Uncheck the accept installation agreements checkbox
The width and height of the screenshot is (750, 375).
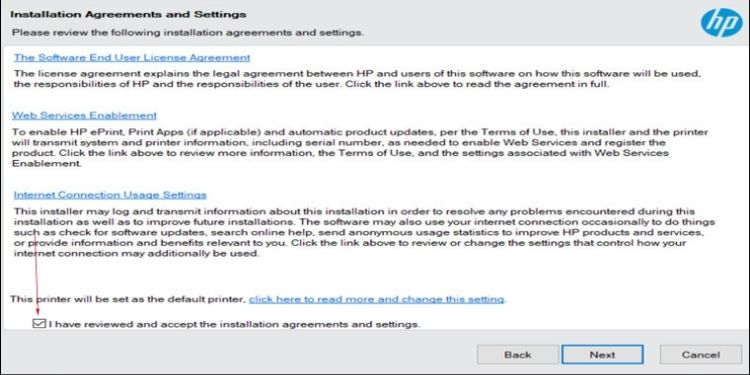point(39,323)
